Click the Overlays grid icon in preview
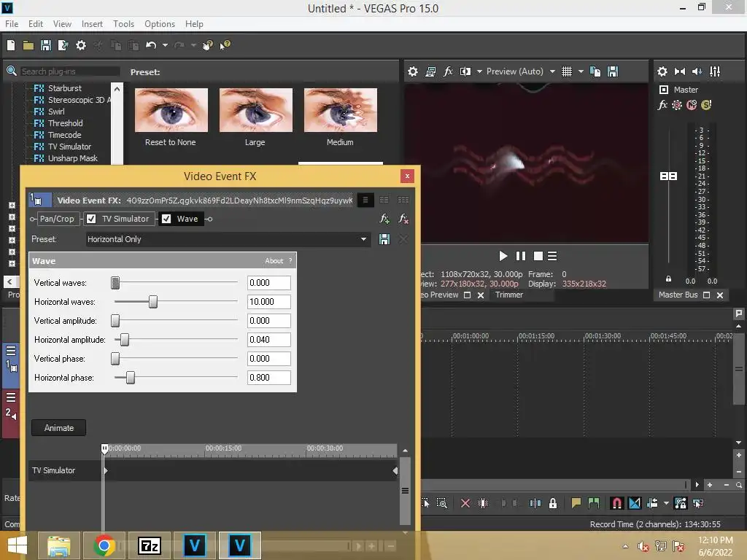This screenshot has width=747, height=560. point(566,71)
